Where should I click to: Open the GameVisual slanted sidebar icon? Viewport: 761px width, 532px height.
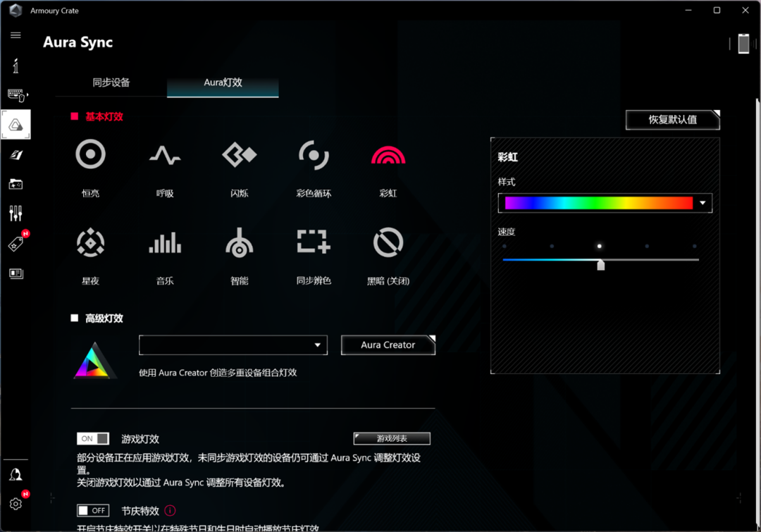click(x=16, y=155)
